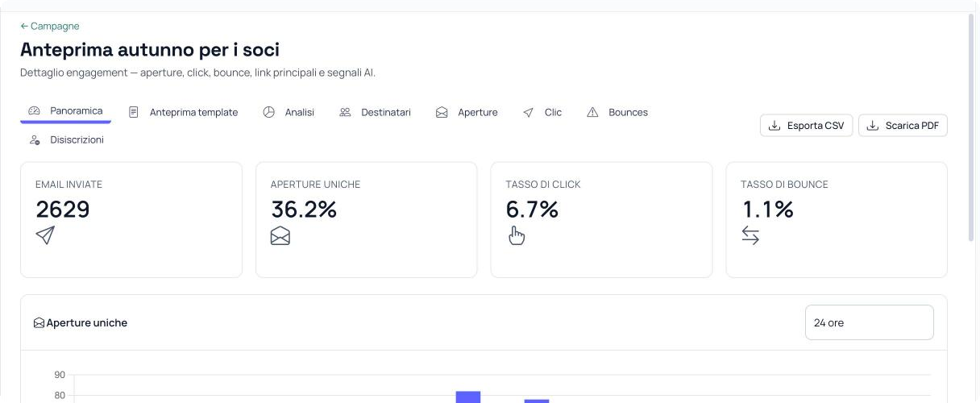Image resolution: width=980 pixels, height=403 pixels.
Task: Click the gauge icon beside Panoramica
Action: (34, 111)
